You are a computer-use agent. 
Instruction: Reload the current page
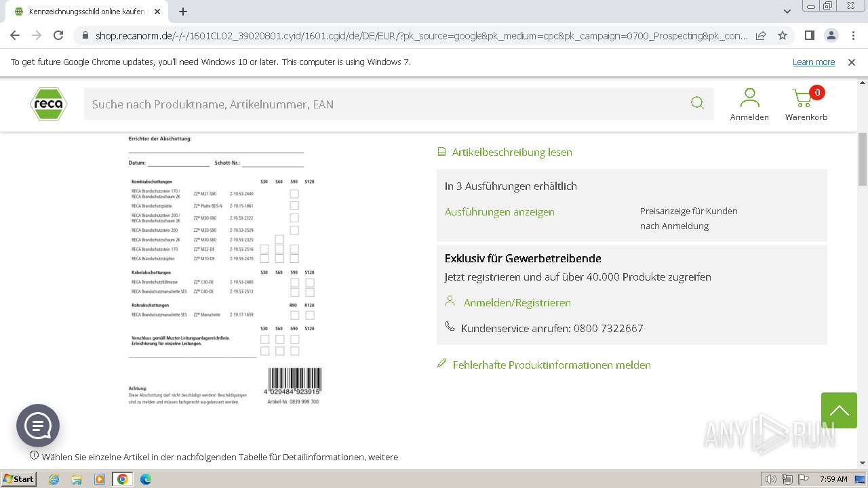58,35
